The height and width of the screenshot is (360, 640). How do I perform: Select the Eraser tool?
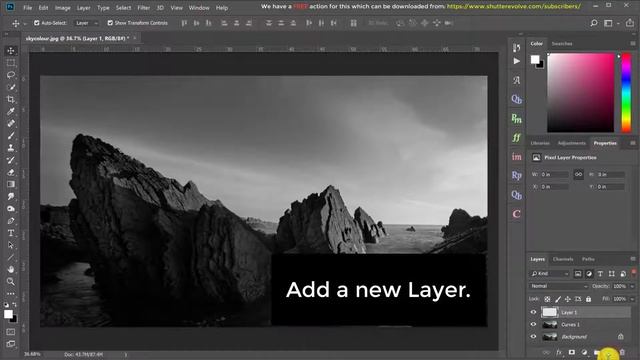(x=11, y=172)
